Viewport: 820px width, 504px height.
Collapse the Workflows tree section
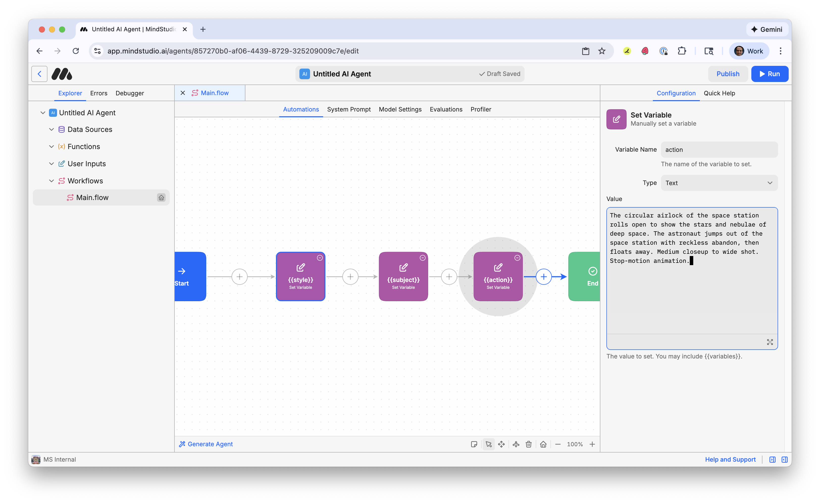point(51,181)
